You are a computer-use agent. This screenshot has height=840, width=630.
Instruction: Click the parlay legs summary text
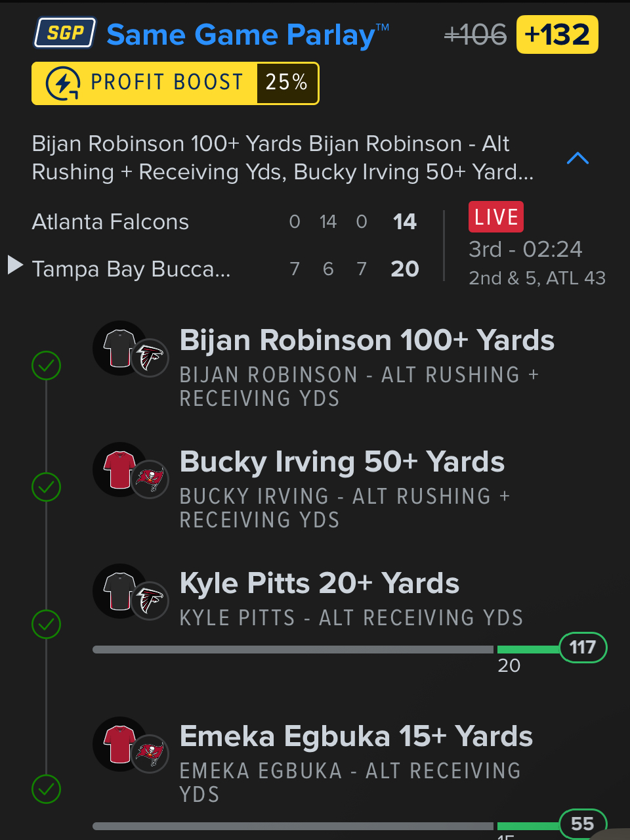282,158
